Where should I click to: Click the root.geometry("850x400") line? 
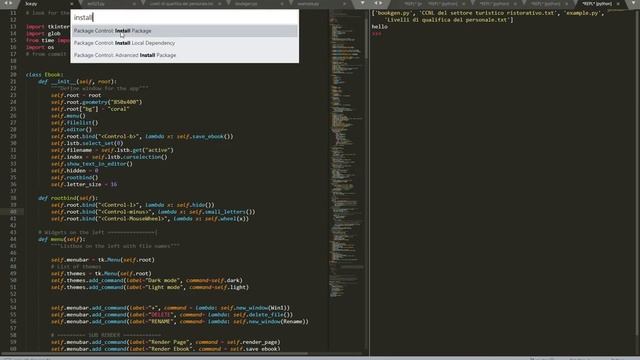[x=97, y=102]
